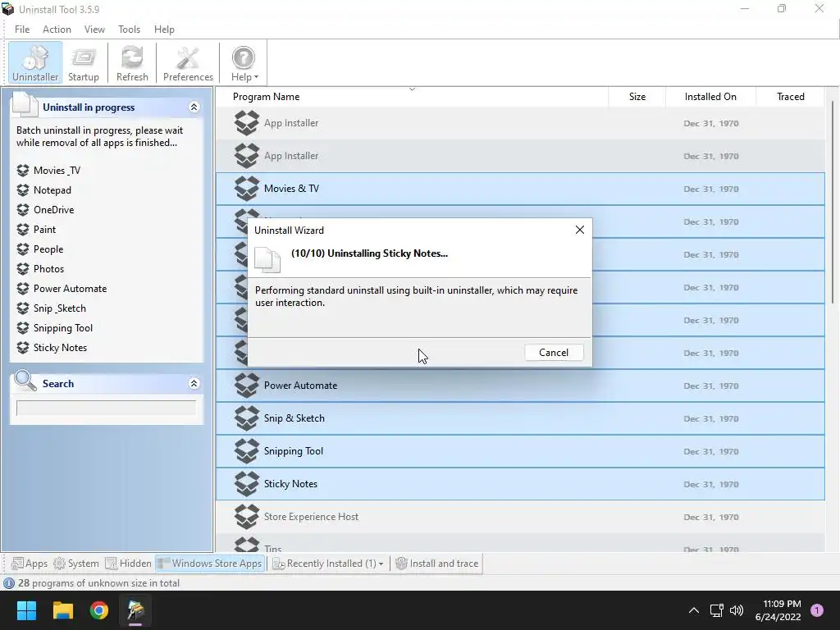Click Photos icon in sidebar list
This screenshot has width=840, height=630.
[22, 269]
